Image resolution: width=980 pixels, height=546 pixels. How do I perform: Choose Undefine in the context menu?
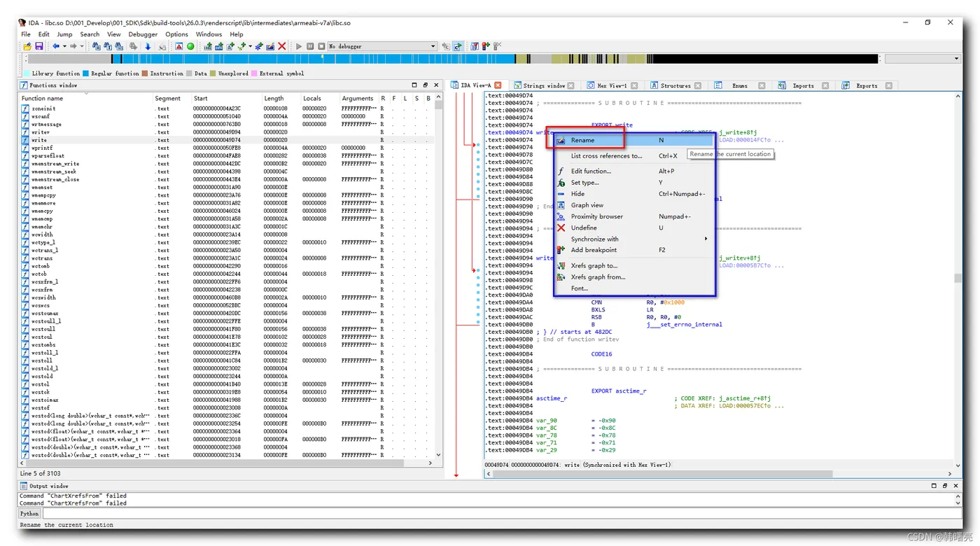pyautogui.click(x=635, y=227)
